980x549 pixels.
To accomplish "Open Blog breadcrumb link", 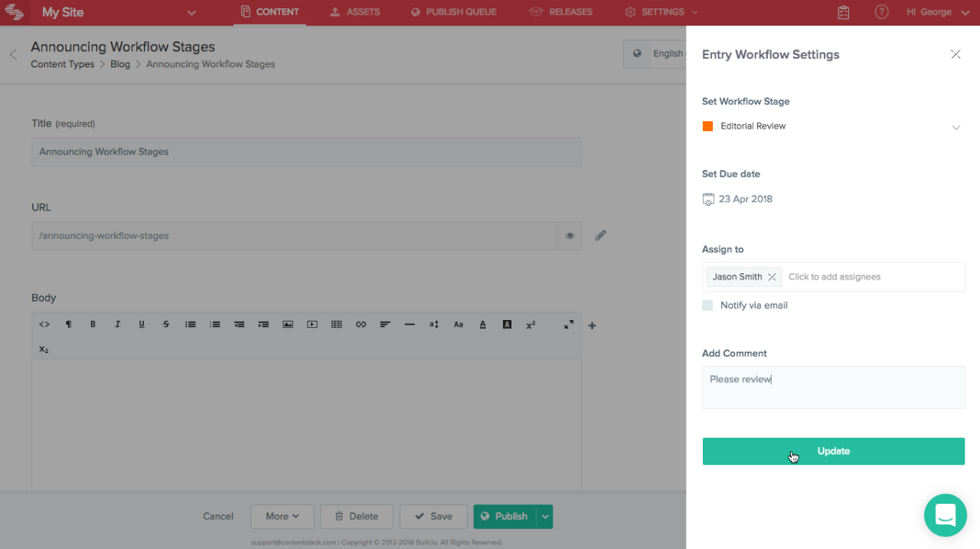I will point(120,64).
